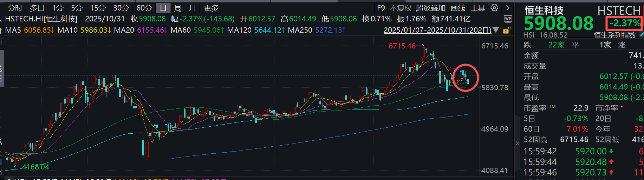Switch to the 月 monthly chart tab
Screen dimensions: 644x180
click(192, 8)
